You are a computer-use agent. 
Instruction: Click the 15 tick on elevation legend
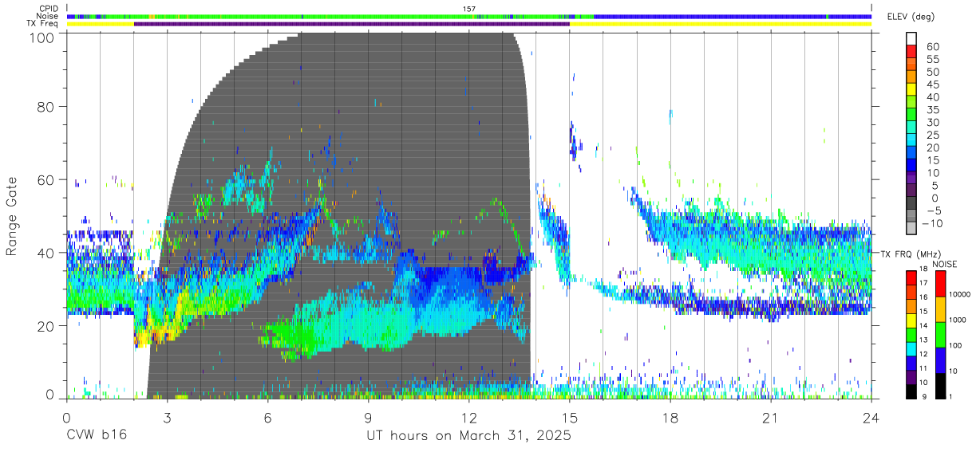pyautogui.click(x=932, y=160)
